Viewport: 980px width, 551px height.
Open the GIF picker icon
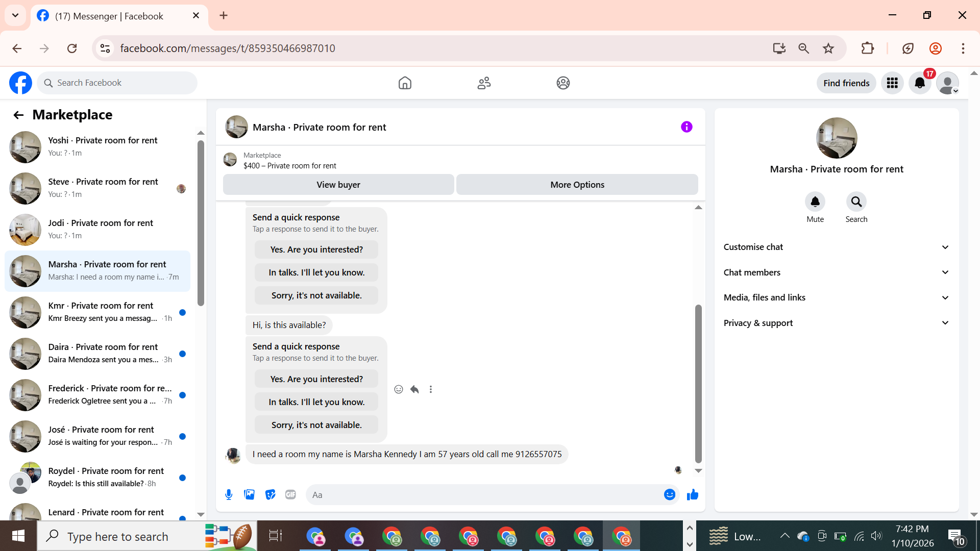point(290,494)
